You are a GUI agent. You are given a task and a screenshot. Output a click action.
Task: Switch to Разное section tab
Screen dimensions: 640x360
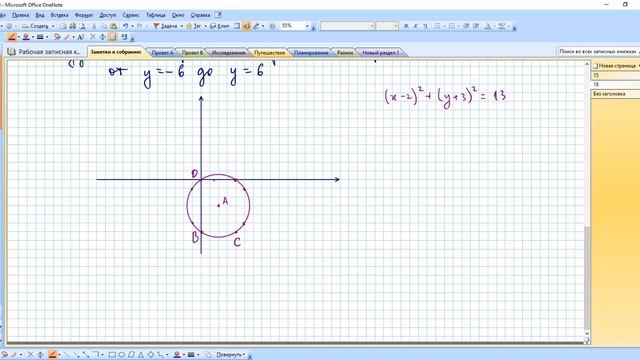point(345,53)
